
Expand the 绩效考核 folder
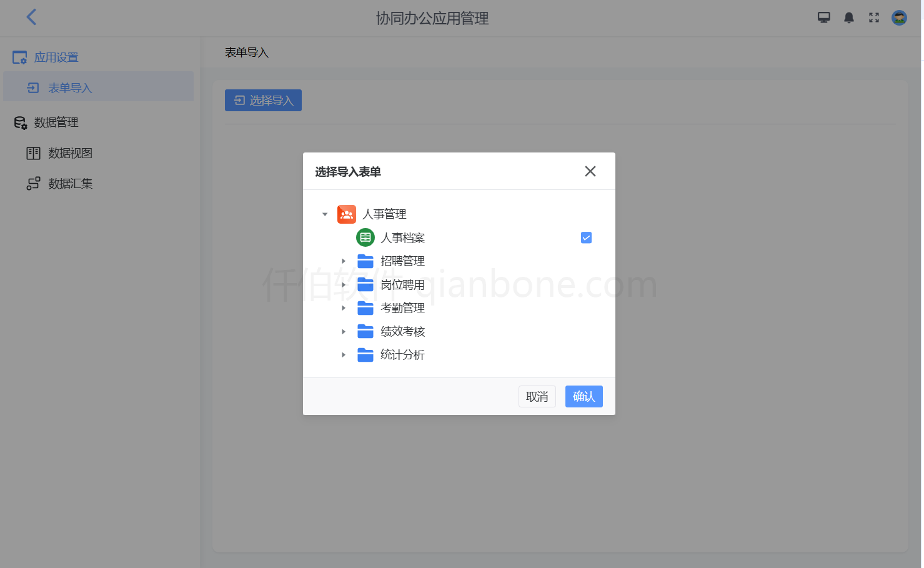344,331
